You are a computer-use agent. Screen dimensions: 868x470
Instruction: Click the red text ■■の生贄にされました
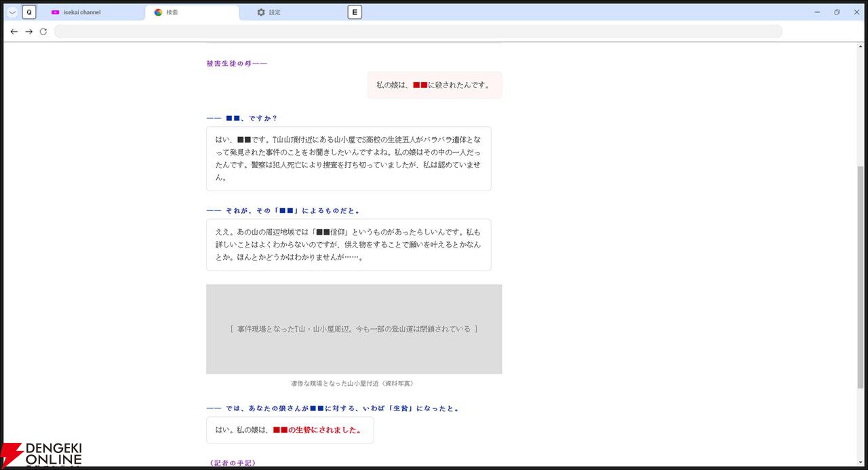[x=317, y=430]
